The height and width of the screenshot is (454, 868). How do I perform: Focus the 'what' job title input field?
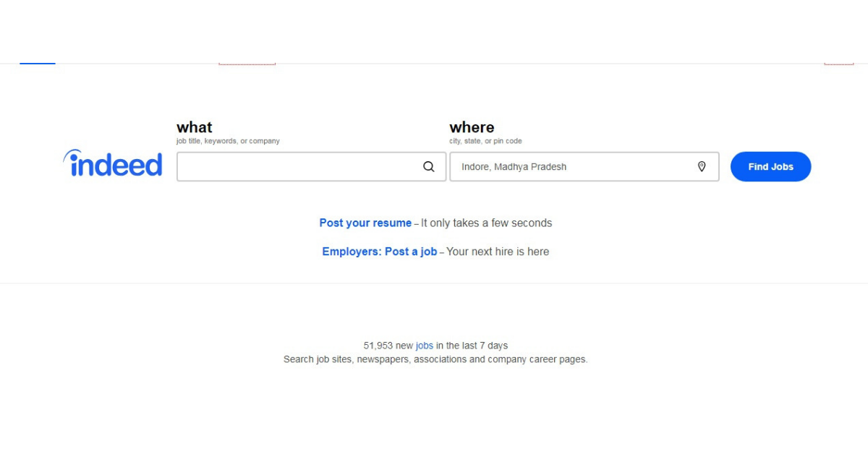(x=311, y=166)
